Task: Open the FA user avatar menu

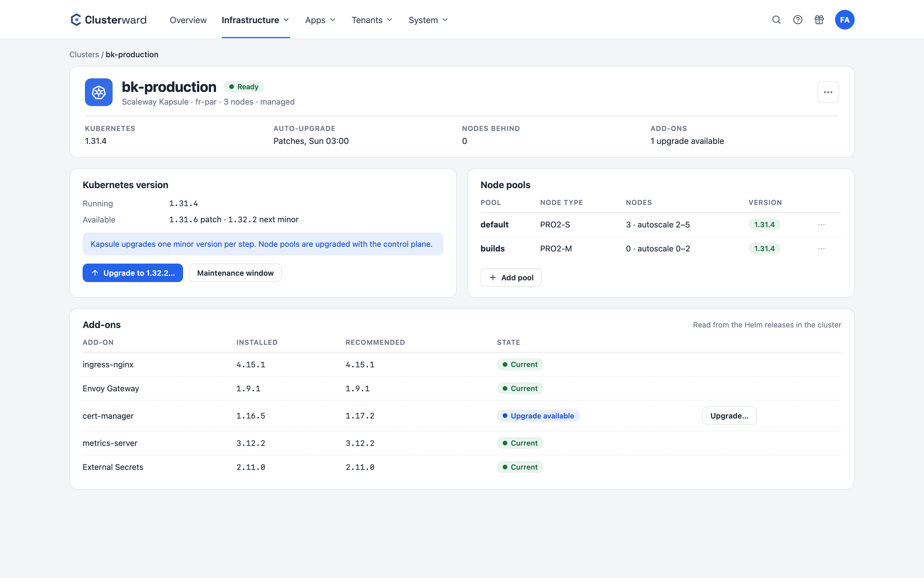Action: pyautogui.click(x=845, y=20)
